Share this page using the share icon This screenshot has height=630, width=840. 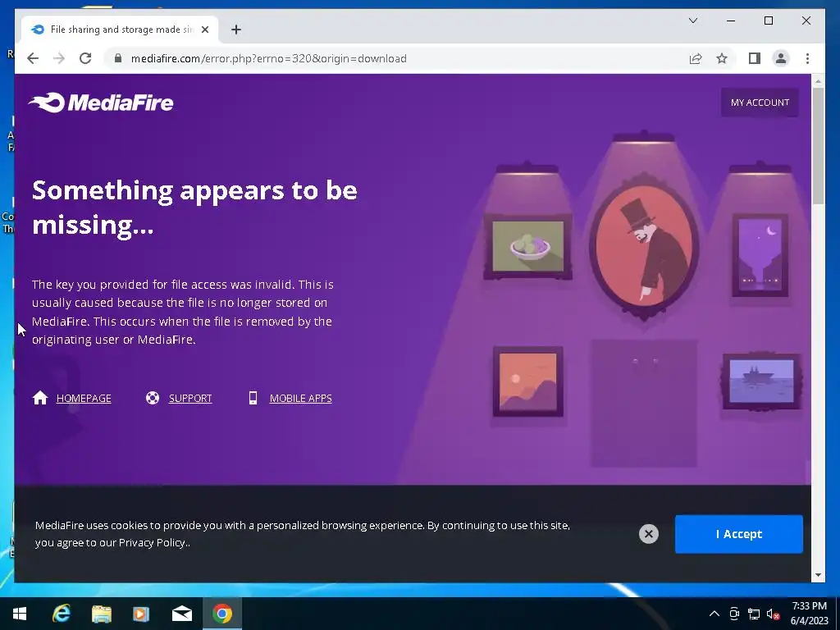(x=696, y=58)
